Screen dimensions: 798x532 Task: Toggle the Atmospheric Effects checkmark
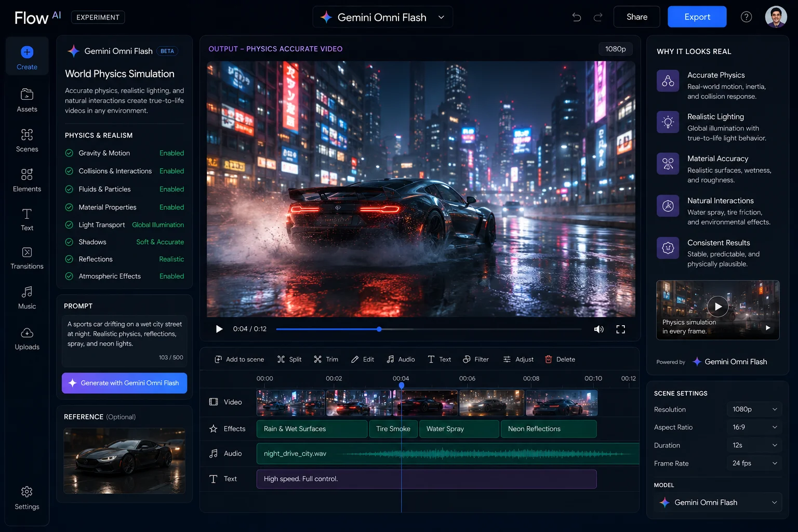tap(69, 276)
